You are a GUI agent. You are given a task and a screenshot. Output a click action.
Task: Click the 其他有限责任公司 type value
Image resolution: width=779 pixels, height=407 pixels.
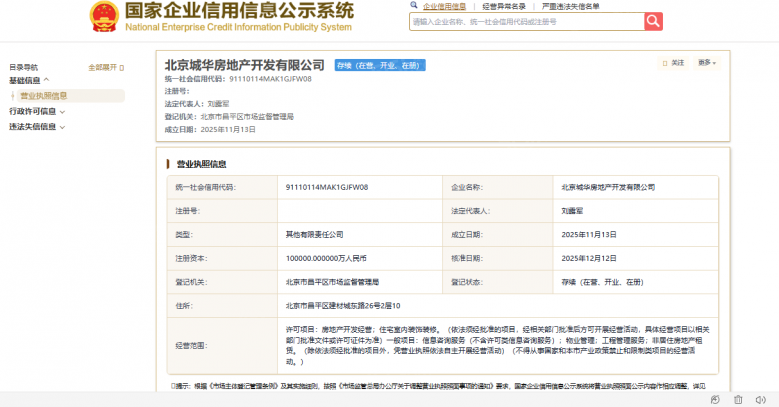point(314,235)
